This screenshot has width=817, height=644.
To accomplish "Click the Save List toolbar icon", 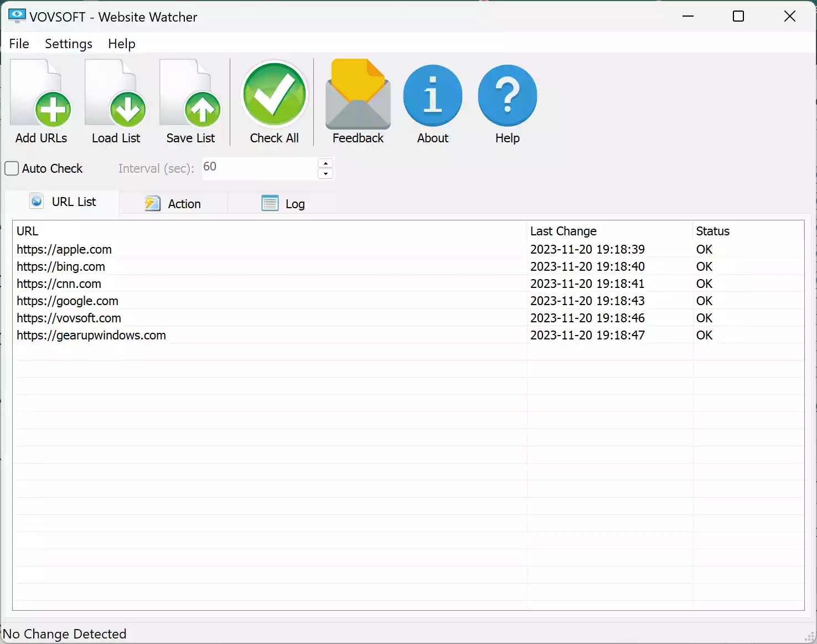I will point(191,102).
